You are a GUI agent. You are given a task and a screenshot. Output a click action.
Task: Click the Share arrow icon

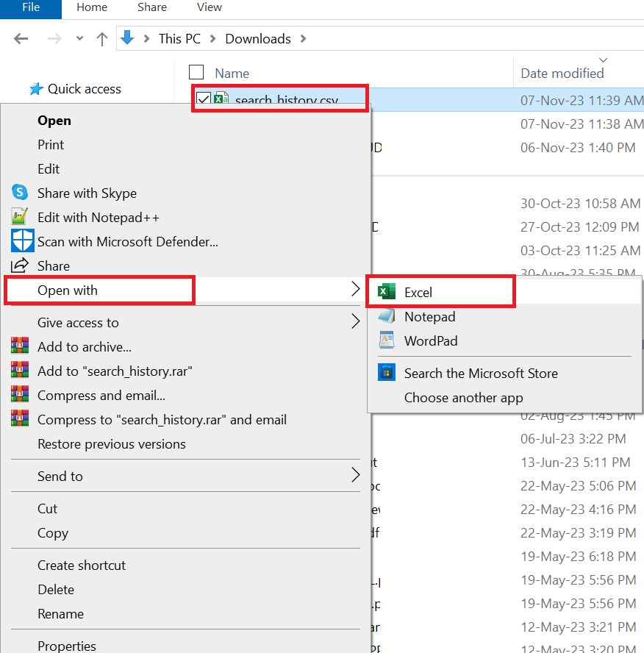[20, 265]
